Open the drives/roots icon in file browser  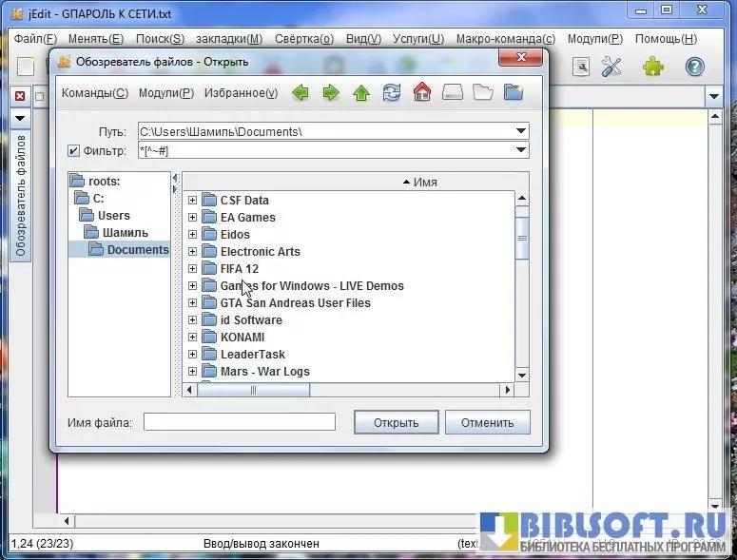(x=453, y=93)
